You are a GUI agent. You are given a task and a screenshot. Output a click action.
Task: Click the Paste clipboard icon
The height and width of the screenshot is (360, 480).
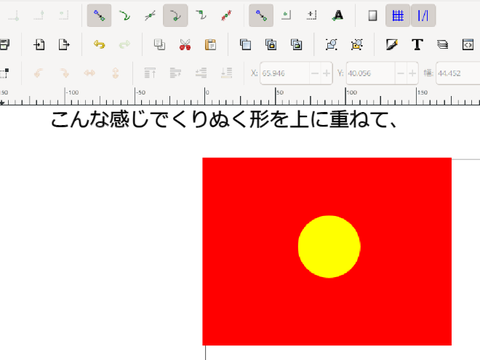pos(210,44)
